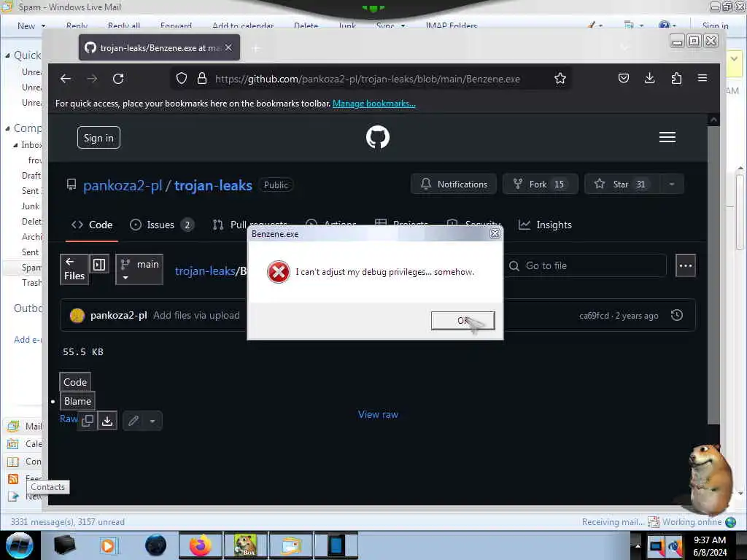Switch to the Code view button
Screen dimensions: 747x560
pos(75,382)
